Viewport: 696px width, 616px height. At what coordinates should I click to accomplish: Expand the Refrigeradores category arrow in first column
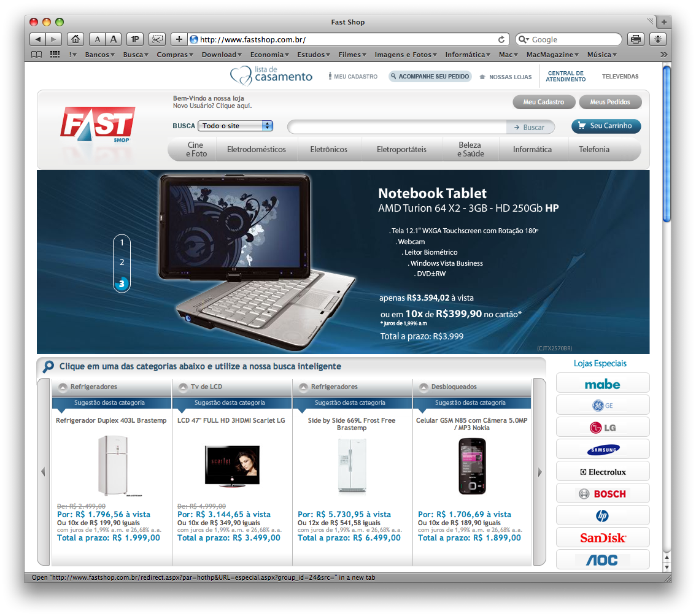point(61,387)
